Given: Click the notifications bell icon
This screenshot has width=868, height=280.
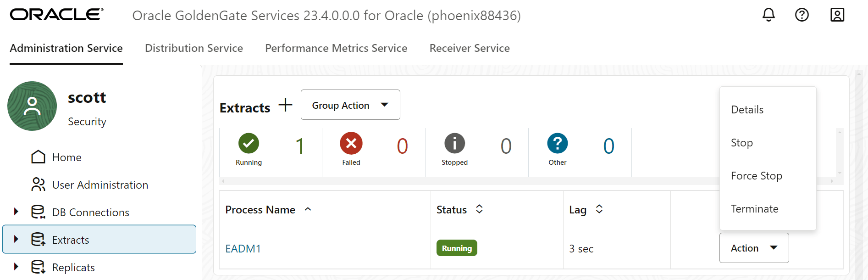Looking at the screenshot, I should pos(768,15).
